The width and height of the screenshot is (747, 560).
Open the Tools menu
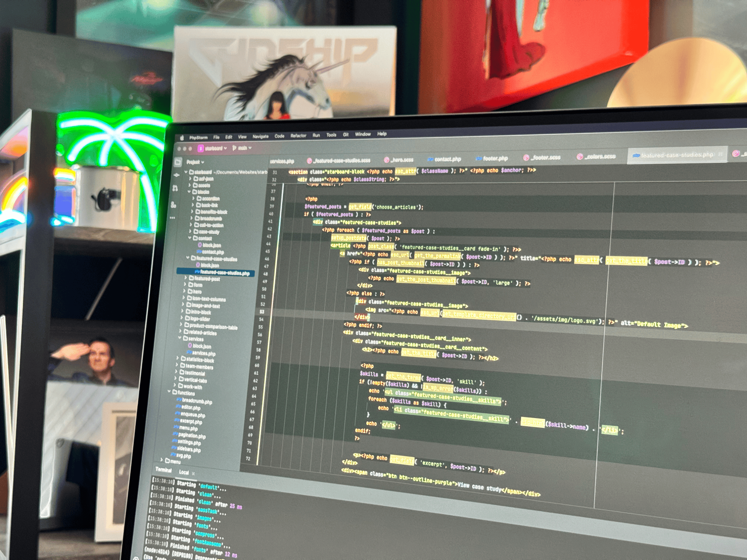[x=331, y=135]
